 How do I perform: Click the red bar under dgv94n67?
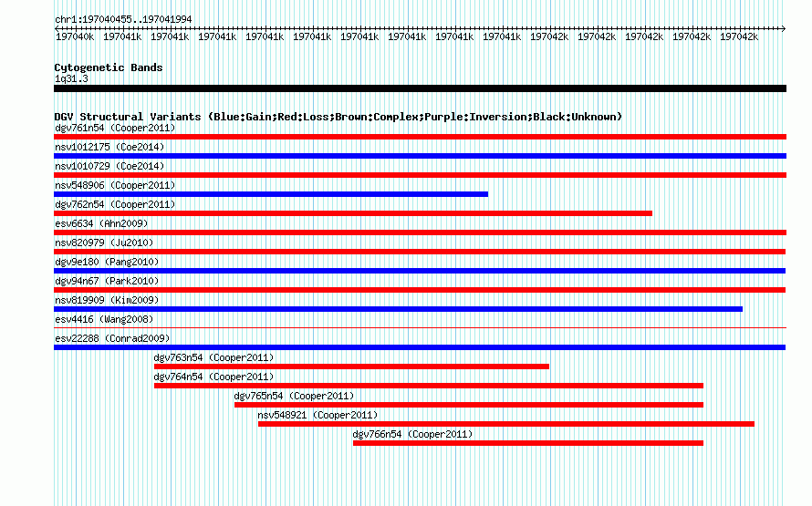(420, 290)
